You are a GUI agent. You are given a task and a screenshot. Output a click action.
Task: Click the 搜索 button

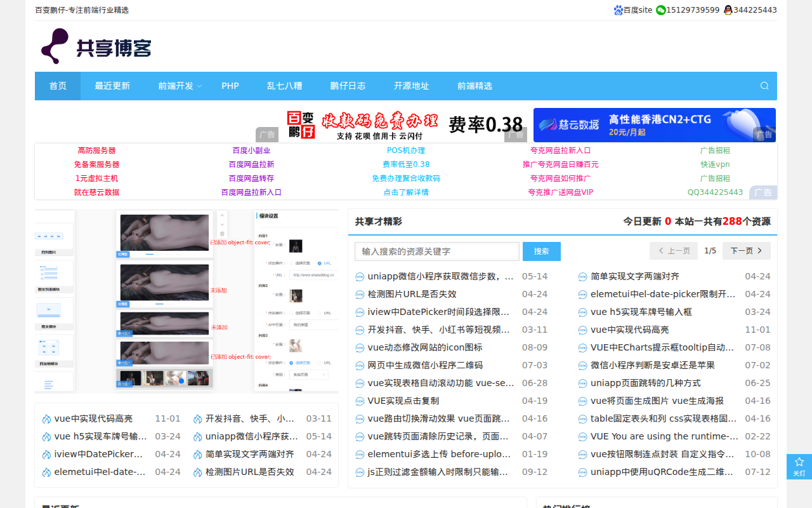click(542, 251)
